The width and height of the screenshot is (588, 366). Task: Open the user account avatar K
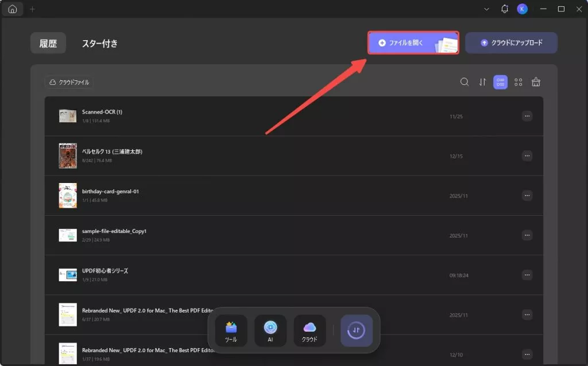(522, 9)
